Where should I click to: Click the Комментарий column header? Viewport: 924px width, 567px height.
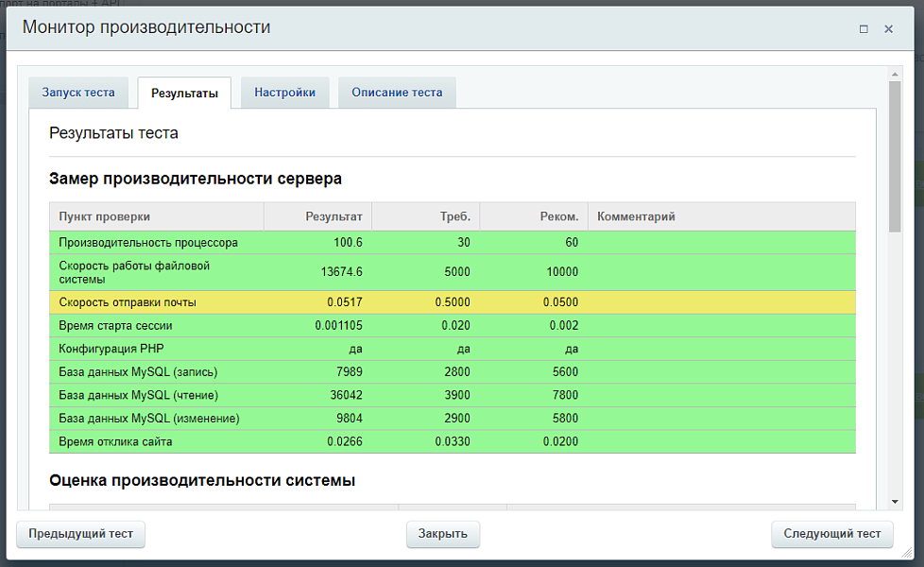[721, 216]
